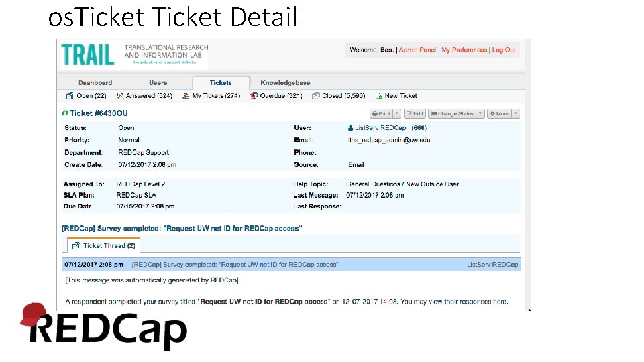Click the ticket subject Survey completed line
Screen dimensions: 644x362
coord(182,228)
